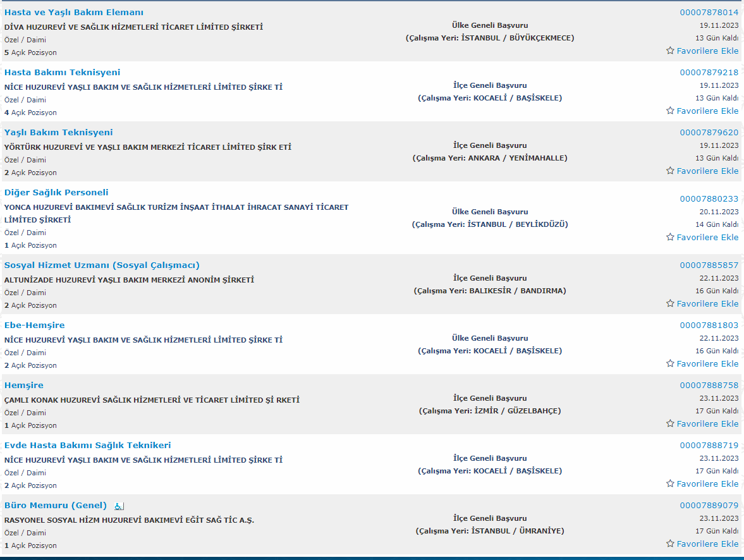
Task: Open listing number 00007889079
Action: (x=709, y=506)
